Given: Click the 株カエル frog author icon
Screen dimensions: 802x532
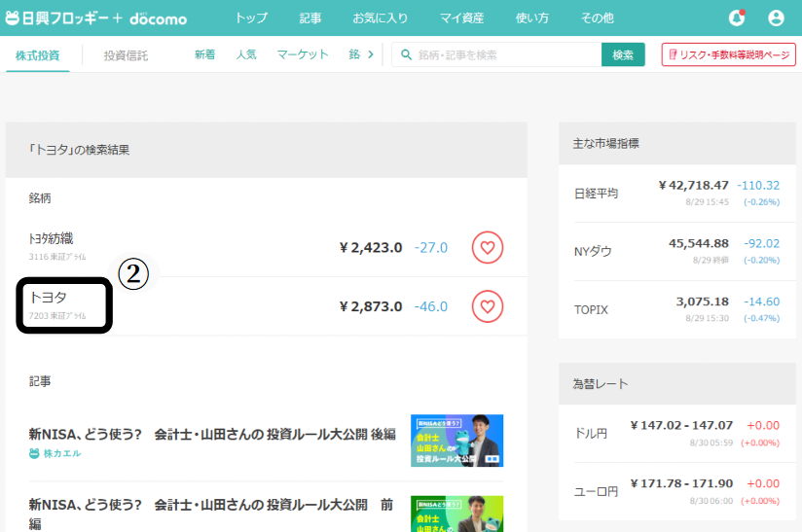Looking at the screenshot, I should point(35,453).
